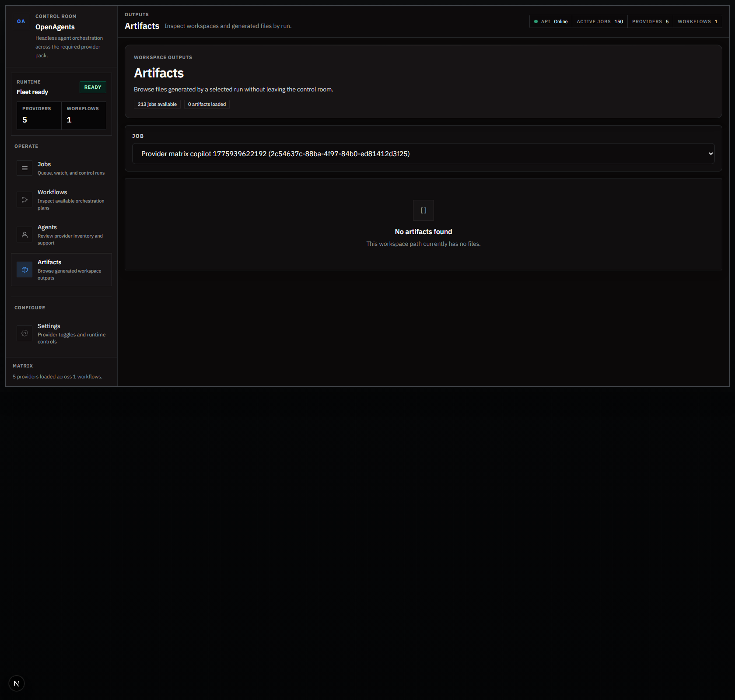Select Artifacts in the sidebar

[61, 269]
